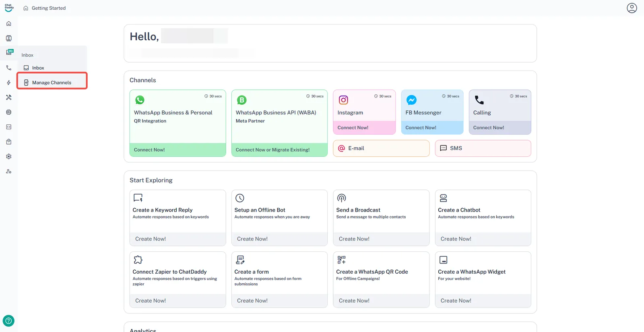The height and width of the screenshot is (332, 644).
Task: Click Connect Now on WhatsApp QR Integration
Action: pos(149,150)
